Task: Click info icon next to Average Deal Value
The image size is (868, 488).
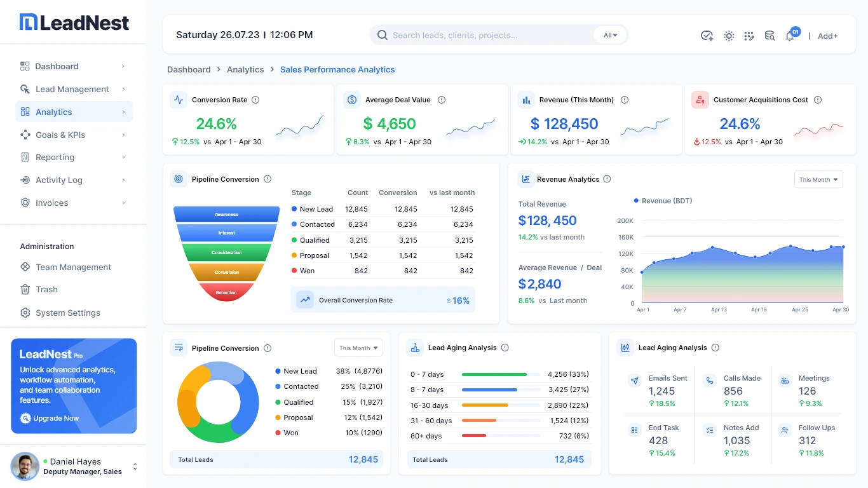Action: (442, 100)
